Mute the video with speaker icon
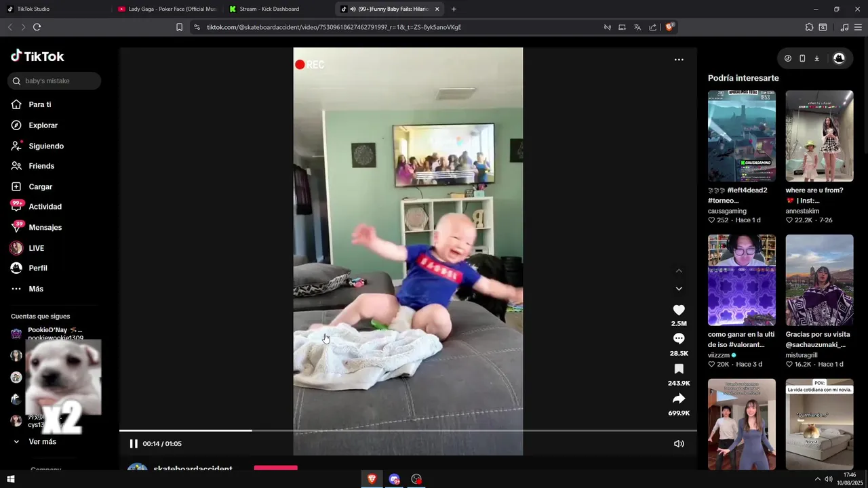This screenshot has height=488, width=868. tap(679, 444)
